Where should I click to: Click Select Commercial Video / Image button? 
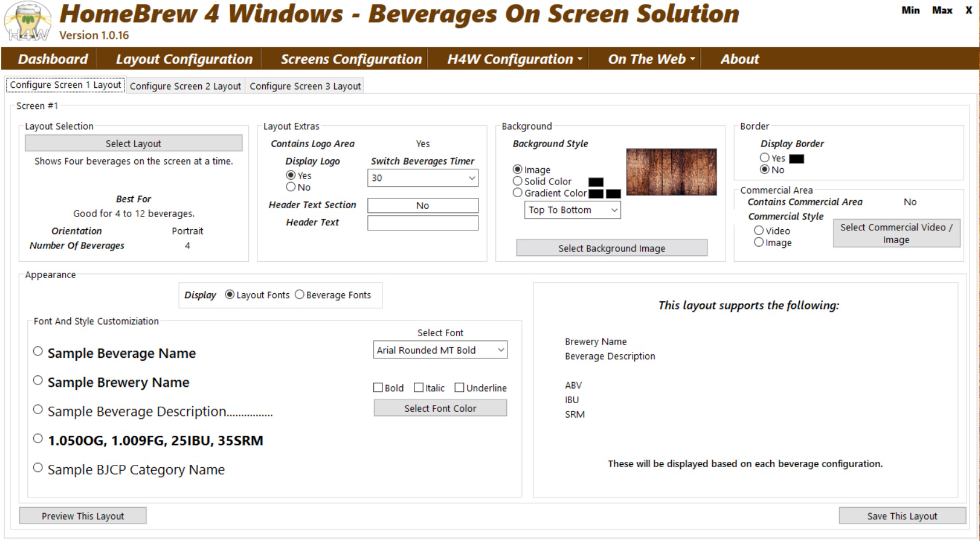[896, 233]
